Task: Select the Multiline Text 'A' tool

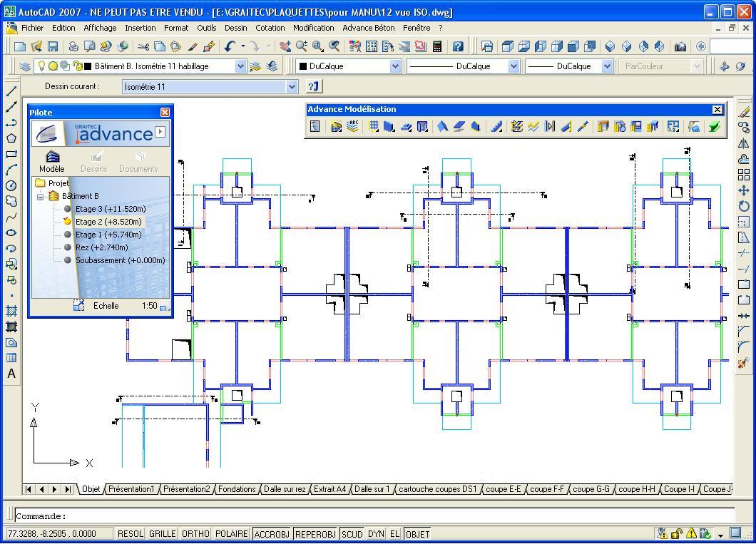Action: 11,374
